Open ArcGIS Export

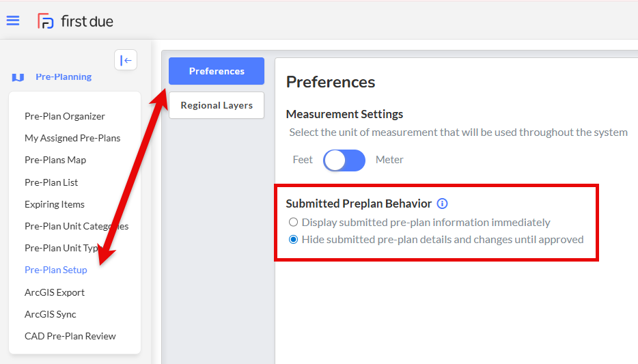pyautogui.click(x=55, y=292)
